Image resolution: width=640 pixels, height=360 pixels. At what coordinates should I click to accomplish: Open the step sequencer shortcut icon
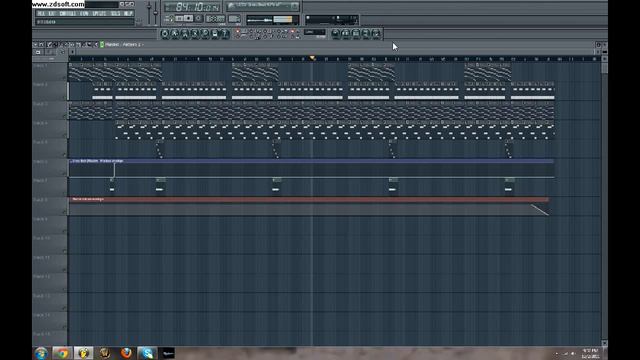[x=175, y=33]
